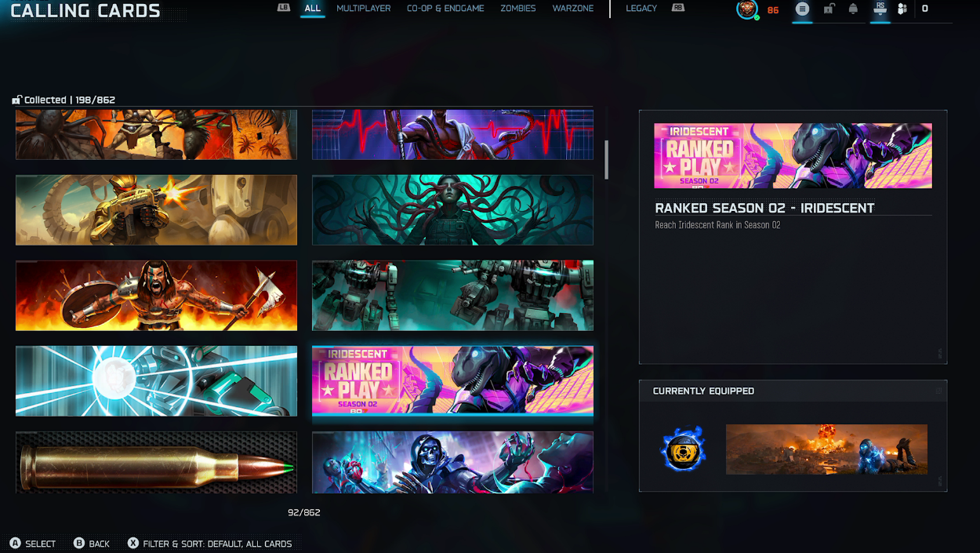Viewport: 980px width, 553px height.
Task: Select the teal mech robots calling card
Action: click(452, 295)
